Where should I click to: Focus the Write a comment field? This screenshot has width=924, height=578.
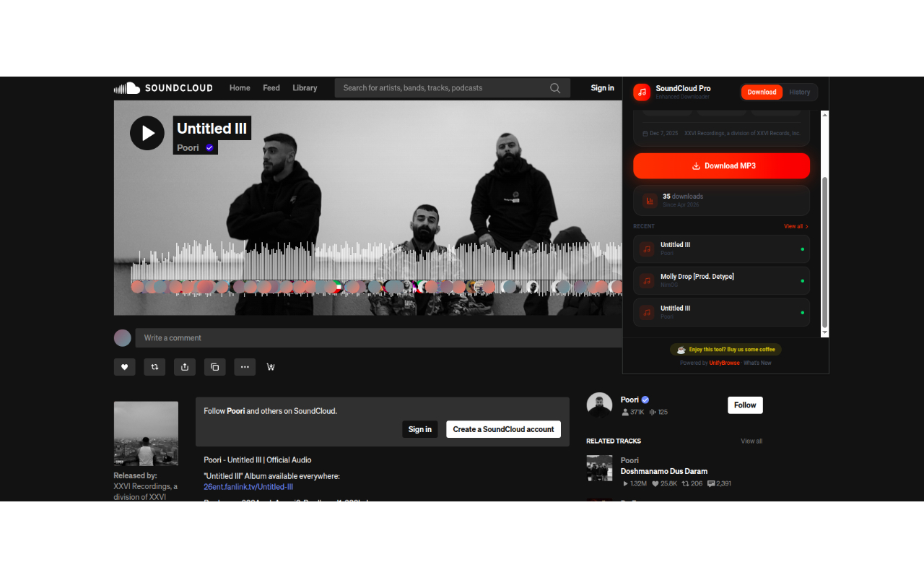point(378,338)
